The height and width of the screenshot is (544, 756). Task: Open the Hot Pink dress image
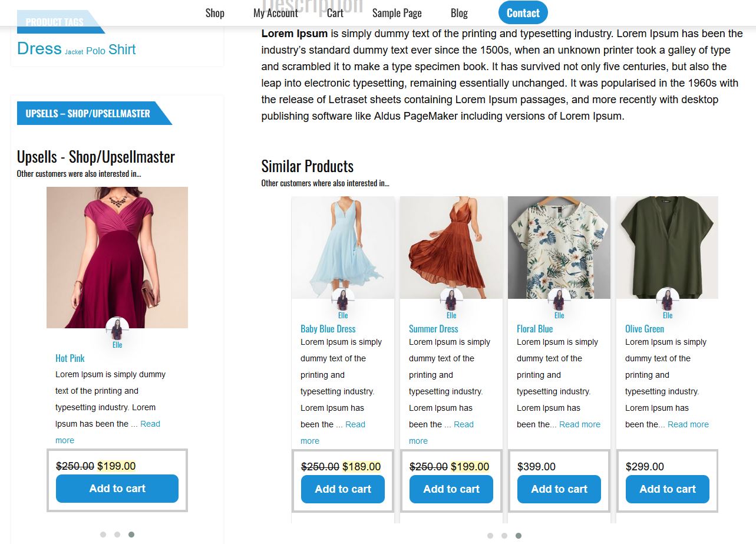[117, 258]
